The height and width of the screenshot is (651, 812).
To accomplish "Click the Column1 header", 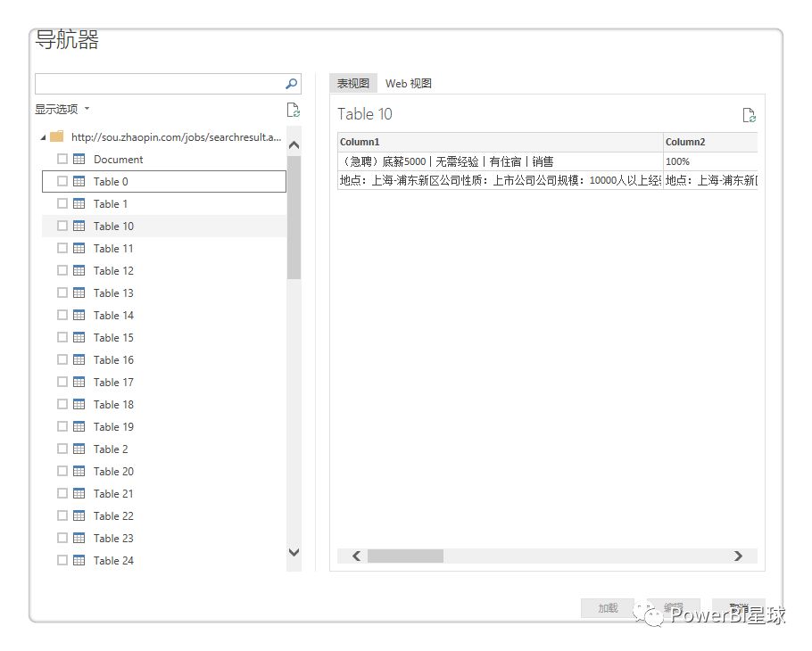I will coord(501,142).
